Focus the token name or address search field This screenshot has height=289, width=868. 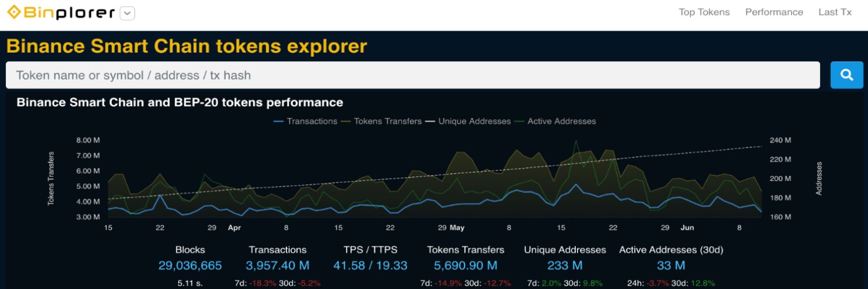point(413,75)
